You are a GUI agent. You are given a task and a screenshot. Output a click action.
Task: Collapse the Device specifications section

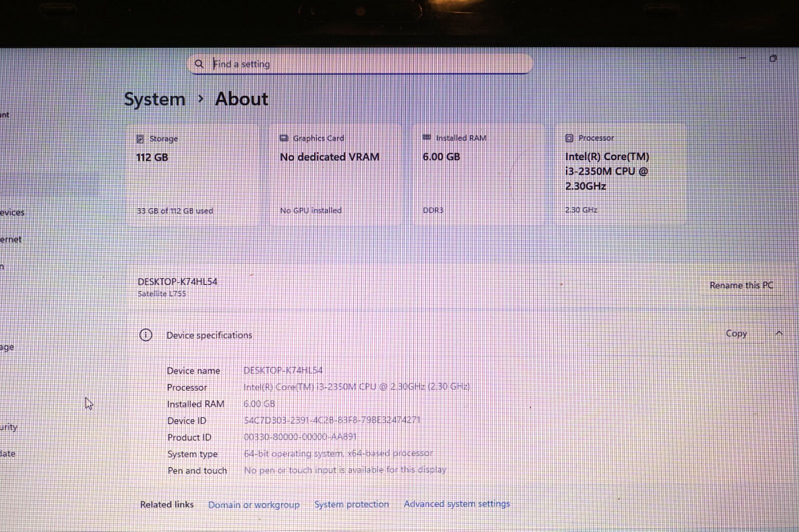pyautogui.click(x=779, y=333)
